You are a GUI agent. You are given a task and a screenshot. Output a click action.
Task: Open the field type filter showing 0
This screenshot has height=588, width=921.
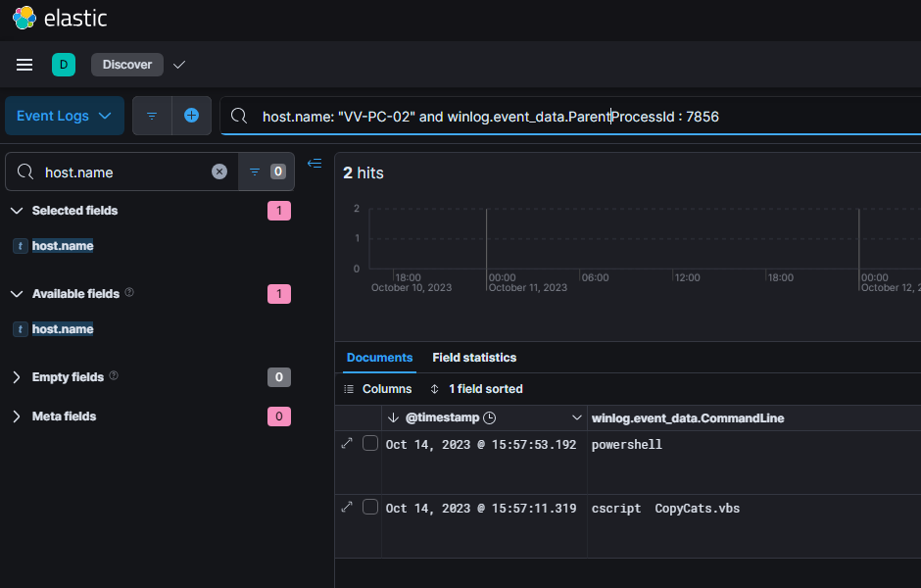[x=267, y=171]
